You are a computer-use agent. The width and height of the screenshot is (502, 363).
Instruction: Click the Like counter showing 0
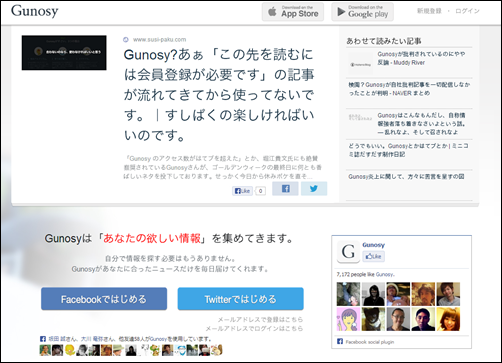261,191
